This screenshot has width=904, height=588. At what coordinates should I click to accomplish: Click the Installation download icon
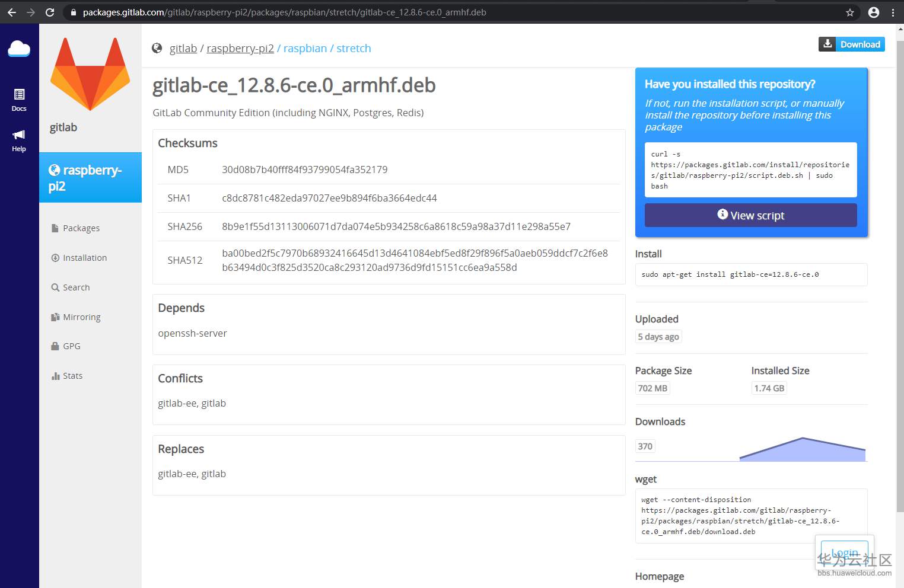(x=55, y=258)
